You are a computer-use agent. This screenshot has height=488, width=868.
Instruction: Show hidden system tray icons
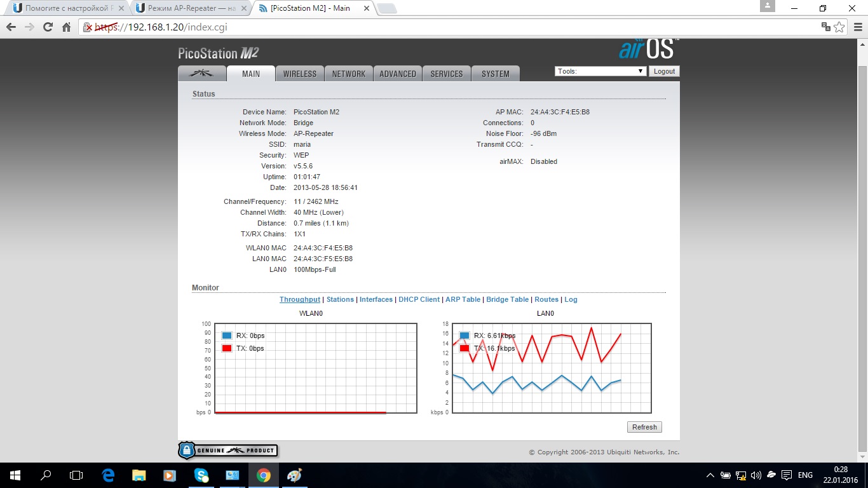coord(711,475)
